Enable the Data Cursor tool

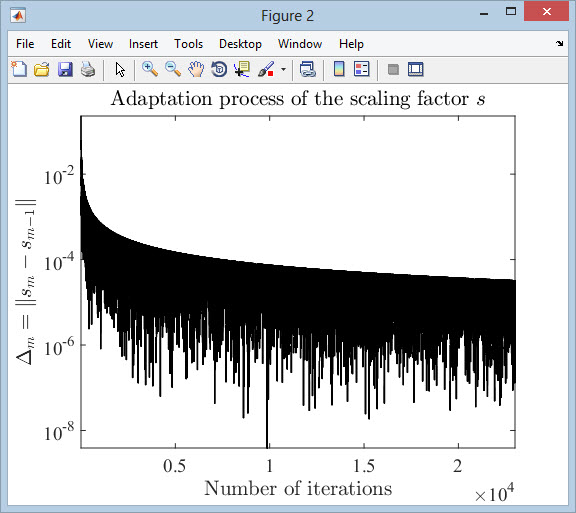click(242, 69)
